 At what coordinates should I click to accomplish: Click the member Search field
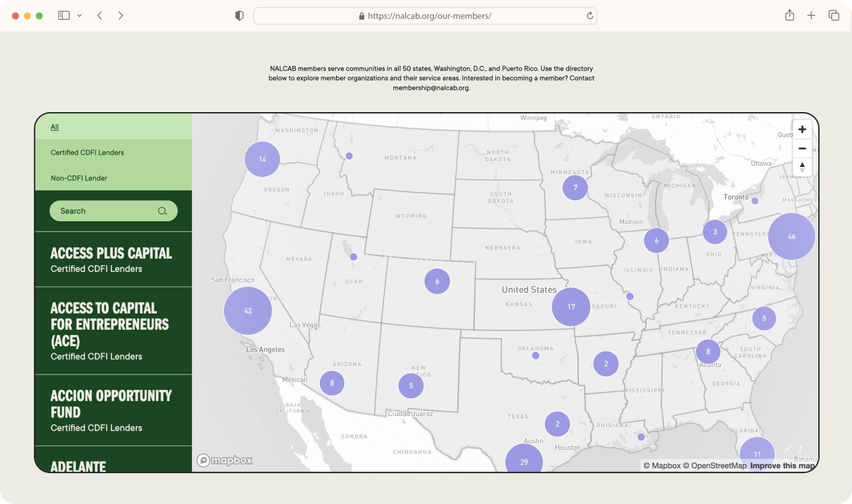tap(113, 211)
